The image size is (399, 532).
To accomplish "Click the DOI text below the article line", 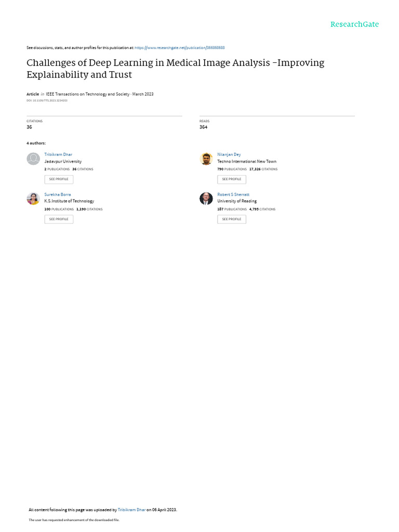I will tap(47, 100).
